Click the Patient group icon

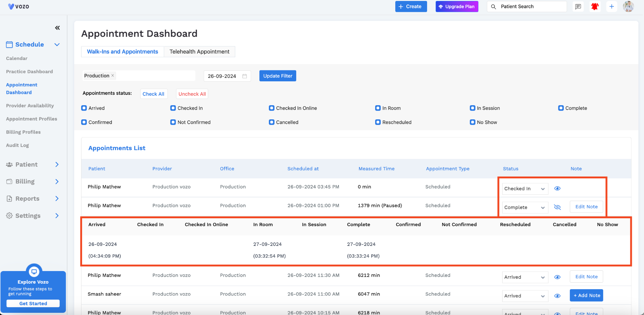pyautogui.click(x=9, y=165)
